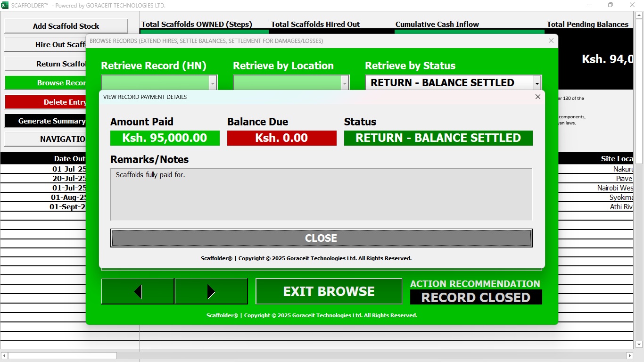Open the Retrieve Record (HN) dropdown
The image size is (644, 362).
[213, 83]
